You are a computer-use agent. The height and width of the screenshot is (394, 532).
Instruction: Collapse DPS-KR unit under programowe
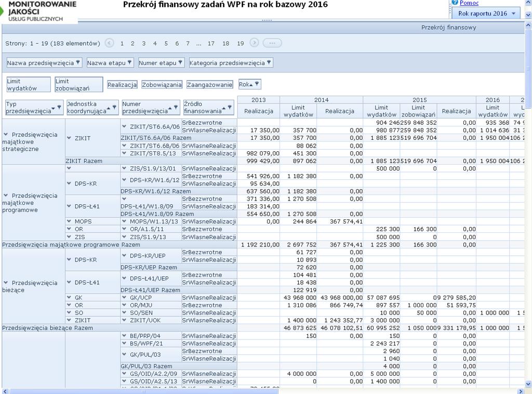(x=69, y=183)
